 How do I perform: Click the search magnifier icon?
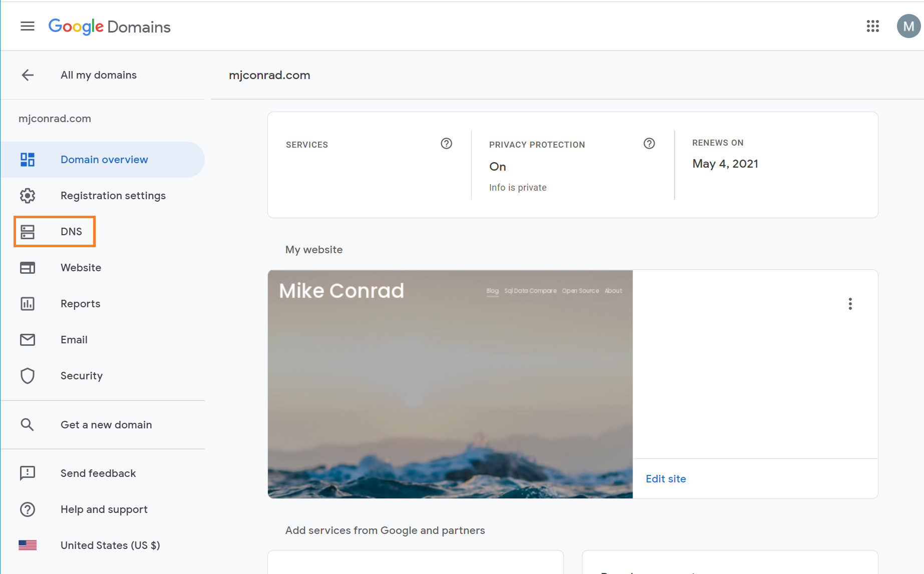[28, 425]
